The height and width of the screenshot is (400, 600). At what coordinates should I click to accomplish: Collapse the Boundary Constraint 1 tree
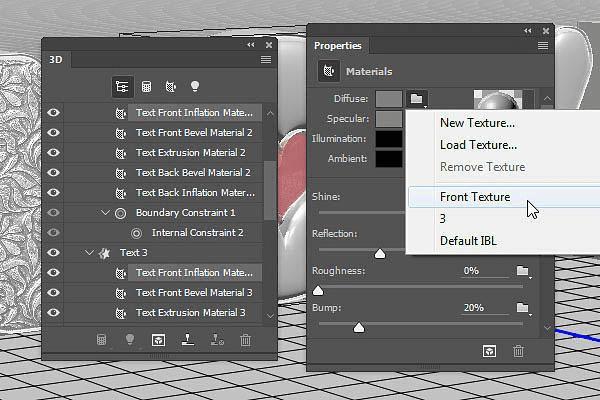coord(105,212)
